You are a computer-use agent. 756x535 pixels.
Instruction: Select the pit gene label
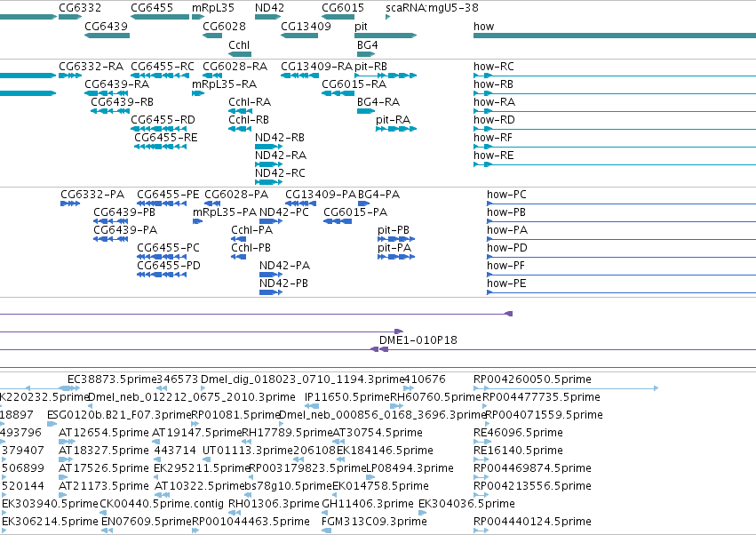[361, 27]
